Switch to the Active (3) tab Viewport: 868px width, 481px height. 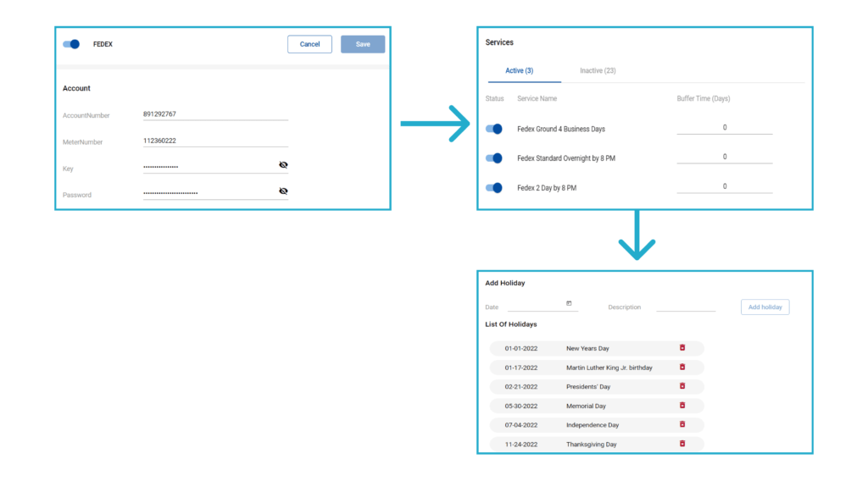(520, 71)
